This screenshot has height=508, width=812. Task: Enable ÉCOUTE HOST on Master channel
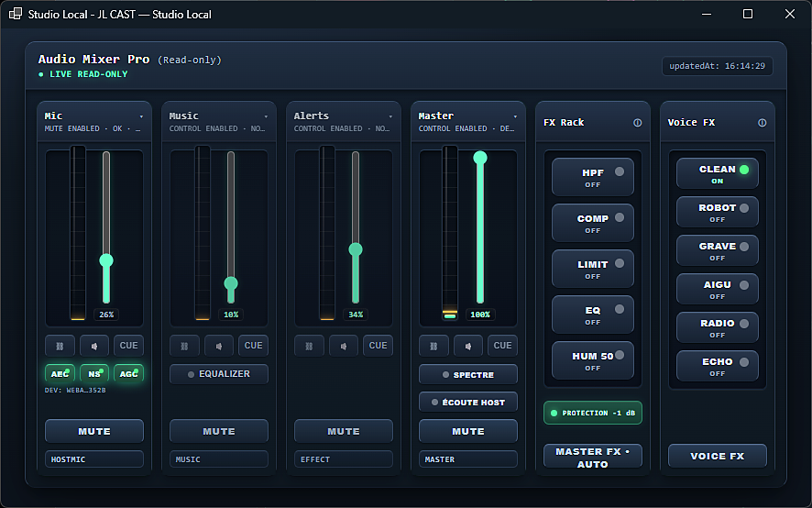tap(468, 403)
